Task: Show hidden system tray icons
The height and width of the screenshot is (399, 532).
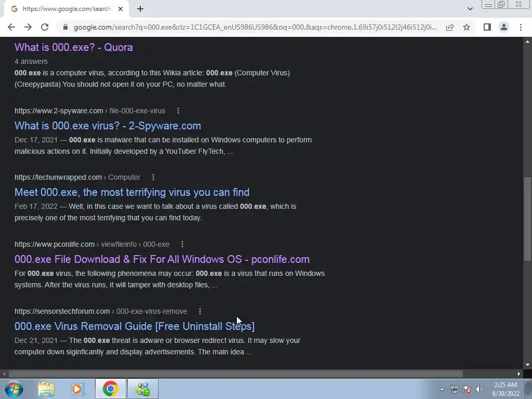Action: coord(442,389)
